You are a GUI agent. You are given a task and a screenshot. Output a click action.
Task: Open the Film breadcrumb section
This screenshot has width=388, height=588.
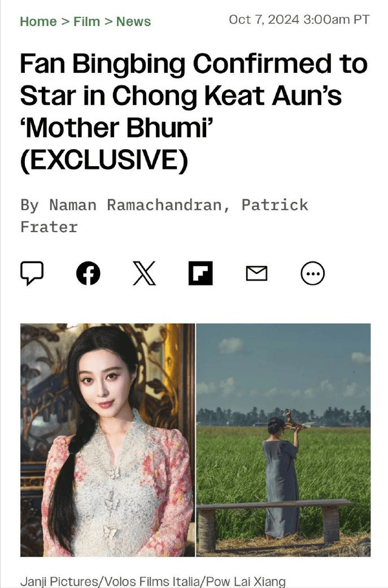[x=87, y=21]
